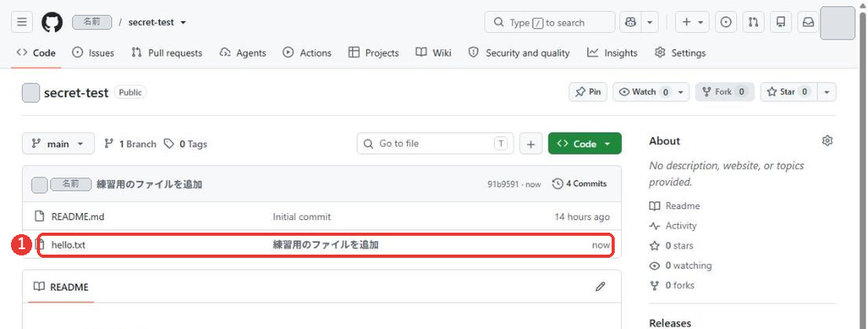The image size is (868, 329).
Task: Open pull requests icon in header
Action: pyautogui.click(x=754, y=22)
